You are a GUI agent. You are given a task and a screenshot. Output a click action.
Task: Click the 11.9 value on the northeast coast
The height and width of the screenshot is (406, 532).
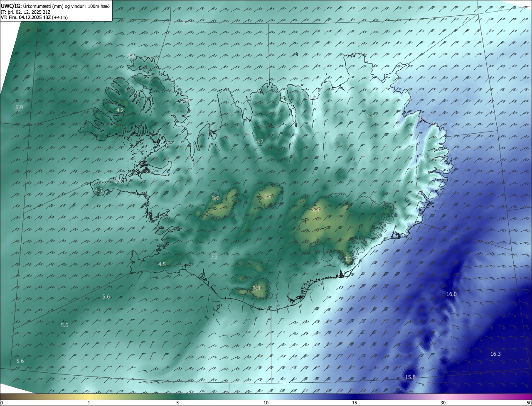point(421,119)
